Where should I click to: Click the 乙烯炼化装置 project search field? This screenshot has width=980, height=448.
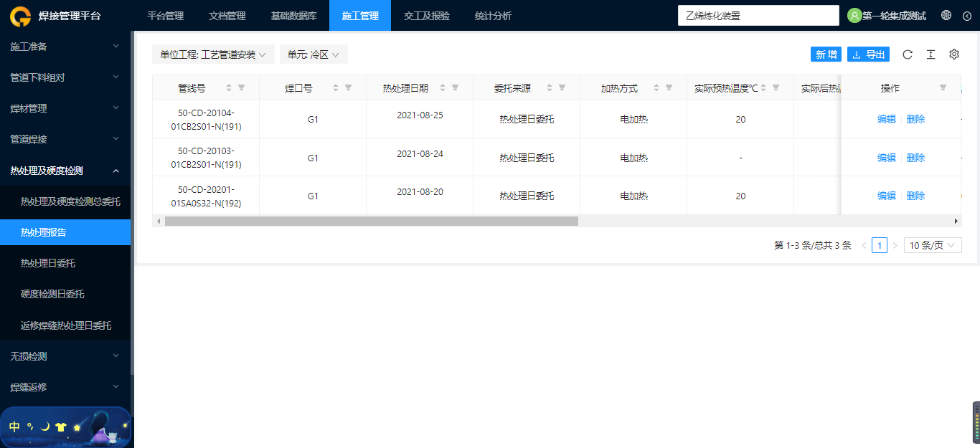click(758, 16)
